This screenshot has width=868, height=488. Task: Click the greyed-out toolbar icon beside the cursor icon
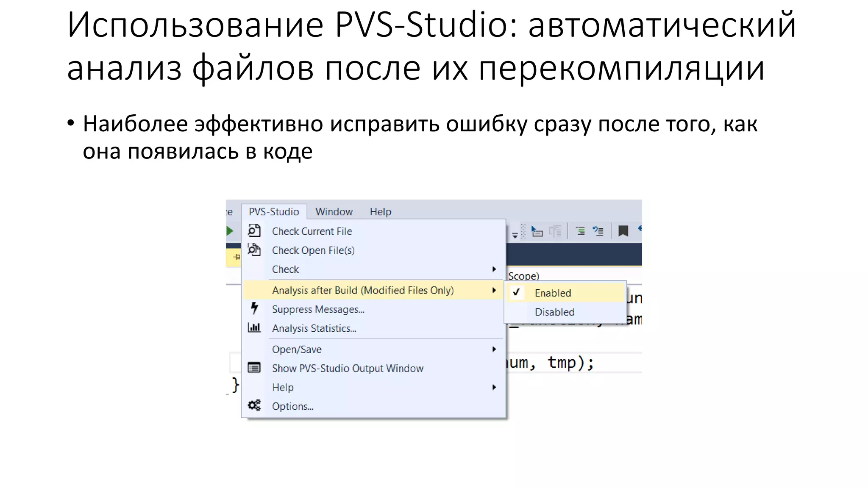pos(555,231)
